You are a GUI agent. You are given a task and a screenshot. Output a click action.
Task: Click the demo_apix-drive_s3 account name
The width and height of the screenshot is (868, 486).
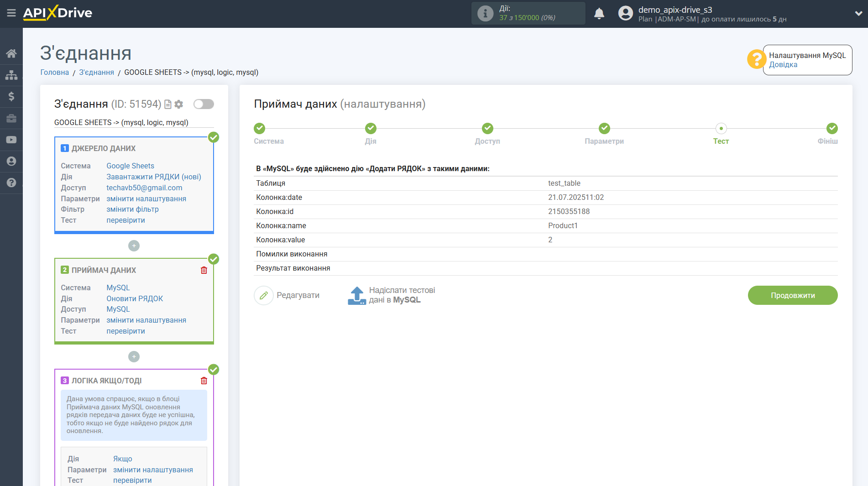coord(675,10)
